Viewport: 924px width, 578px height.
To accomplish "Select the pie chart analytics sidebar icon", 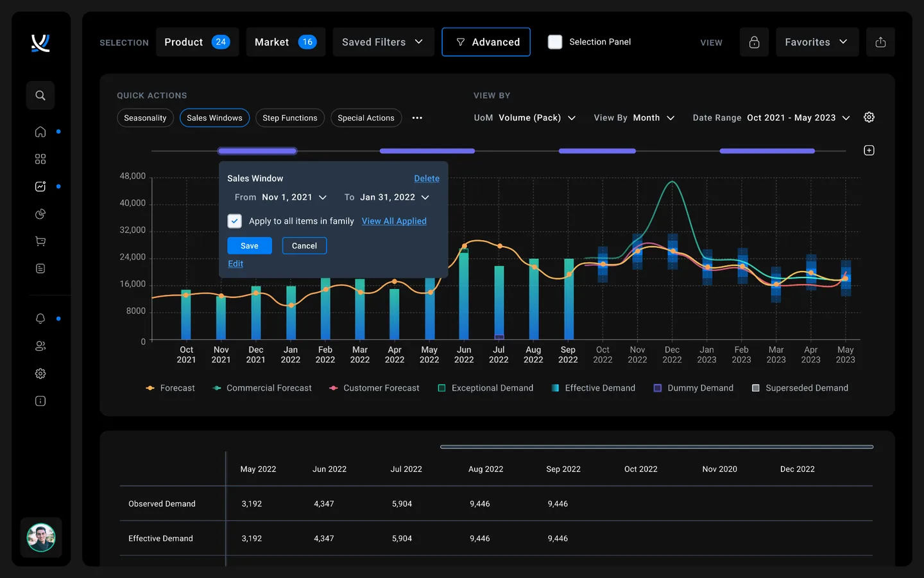I will 40,214.
